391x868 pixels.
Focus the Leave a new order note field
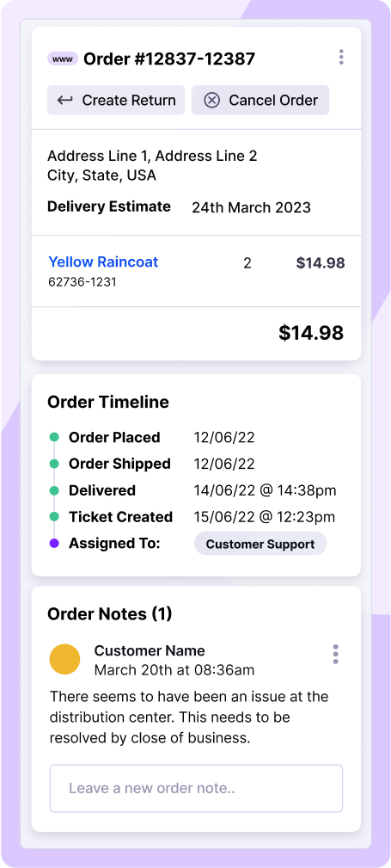pos(196,788)
